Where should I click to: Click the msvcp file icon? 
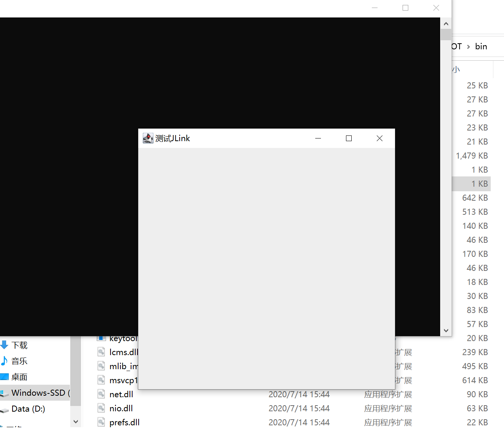pyautogui.click(x=101, y=380)
